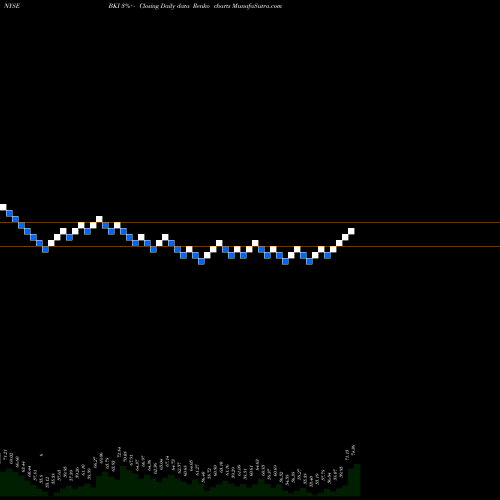Select the rightmost white Renko brick
Image resolution: width=500 pixels, height=500 pixels.
coord(351,231)
